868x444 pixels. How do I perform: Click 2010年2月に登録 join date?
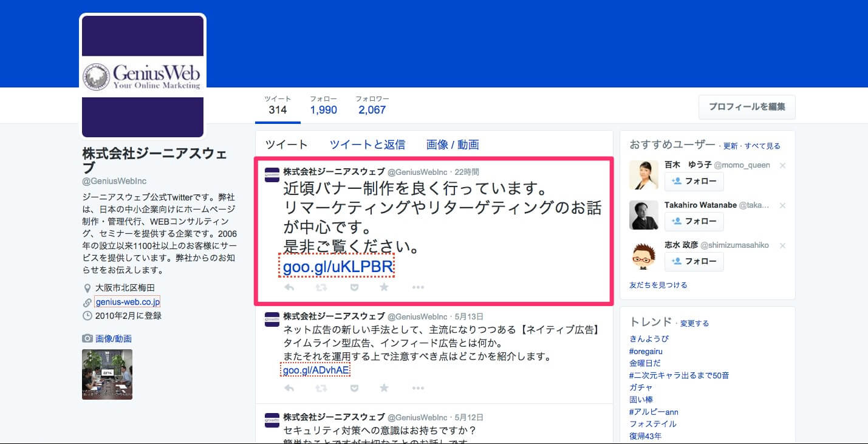[x=129, y=316]
